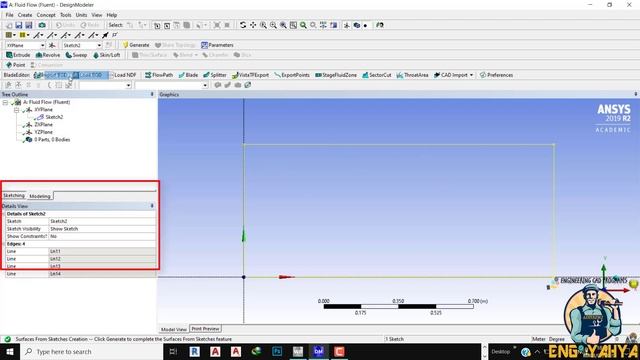This screenshot has width=640, height=360.
Task: Select the Rotate view tool
Action: click(x=243, y=25)
